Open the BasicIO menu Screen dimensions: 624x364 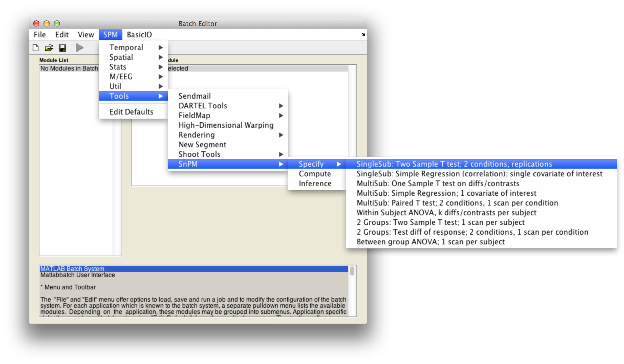point(139,35)
